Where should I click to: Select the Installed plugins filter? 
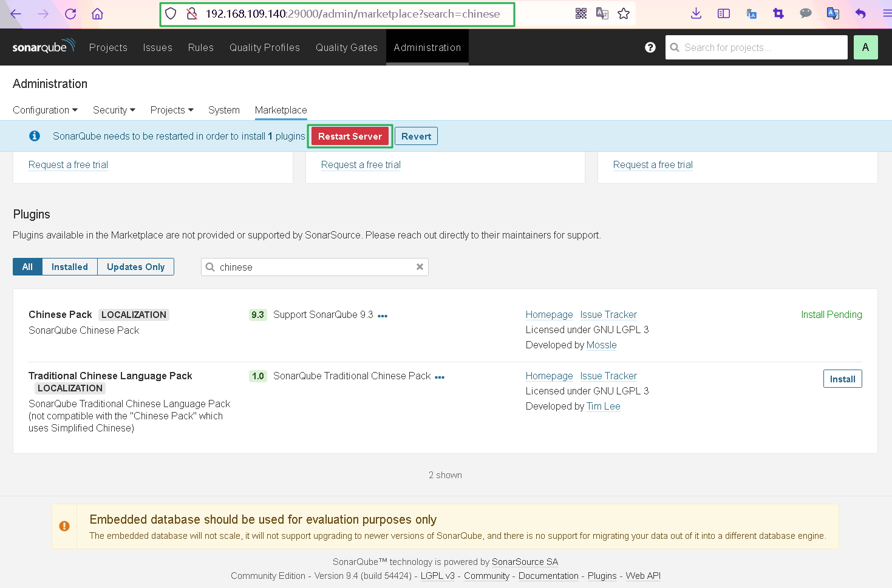point(70,267)
